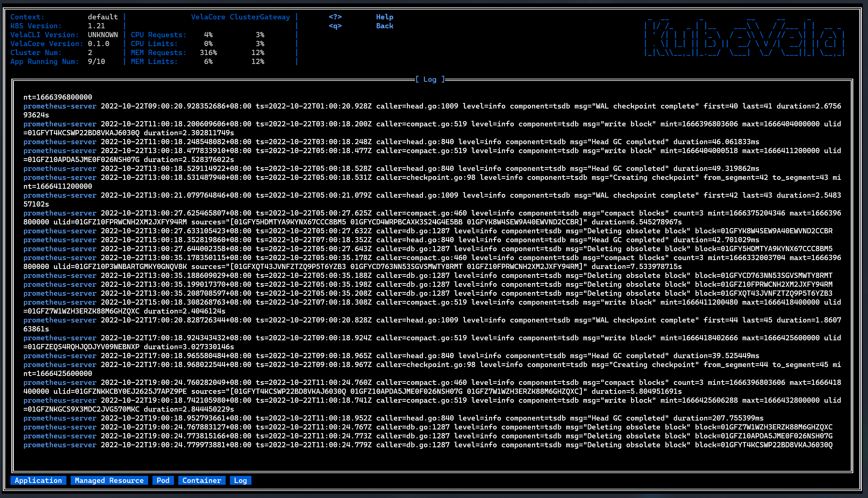Click Creating checkpoint from_segment=42 log line
Viewport: 868px width, 498px height.
point(432,182)
